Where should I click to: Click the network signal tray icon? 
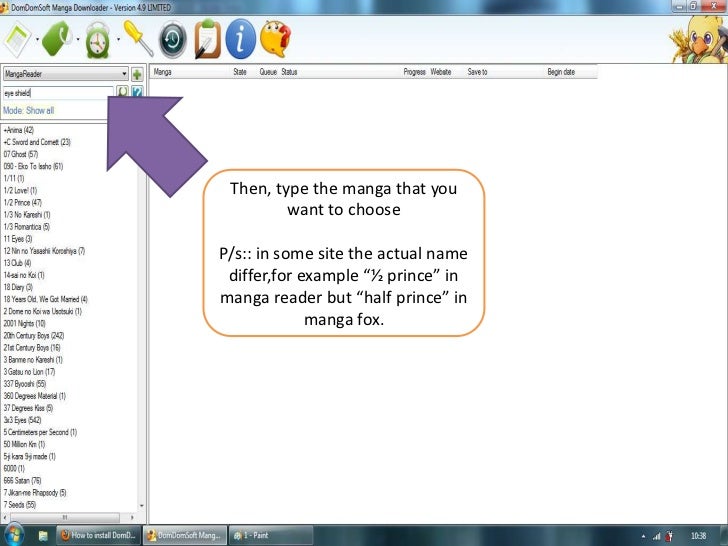(656, 536)
